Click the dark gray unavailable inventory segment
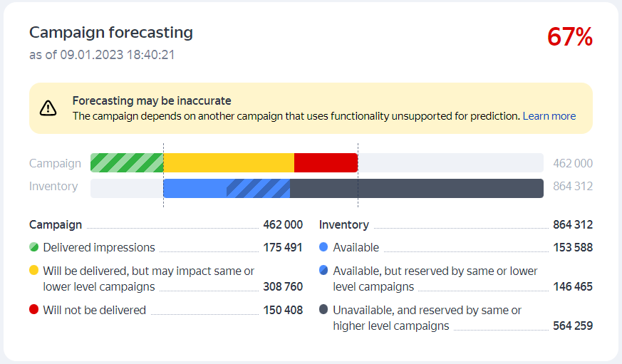 click(417, 188)
